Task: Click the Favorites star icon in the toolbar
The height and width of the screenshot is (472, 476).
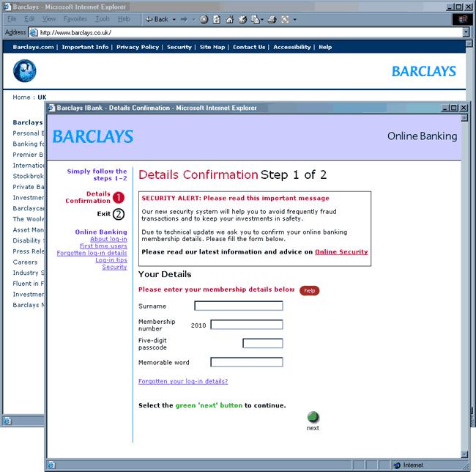Action: tap(242, 20)
